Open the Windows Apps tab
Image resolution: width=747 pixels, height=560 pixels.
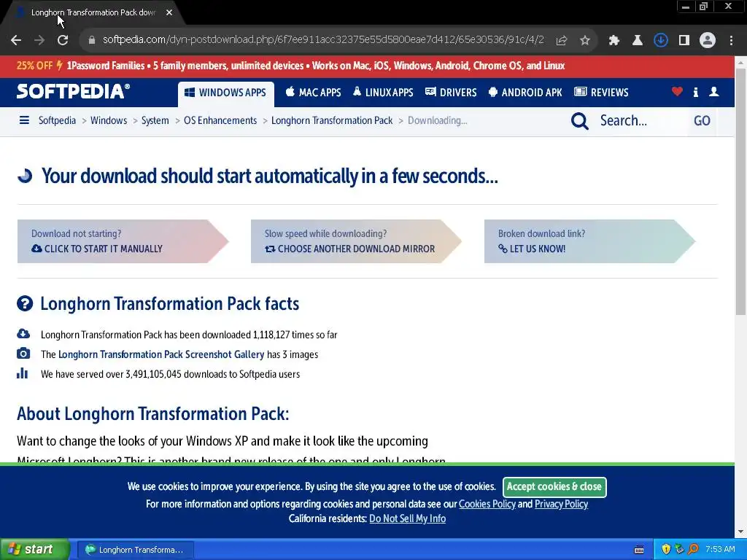click(226, 93)
